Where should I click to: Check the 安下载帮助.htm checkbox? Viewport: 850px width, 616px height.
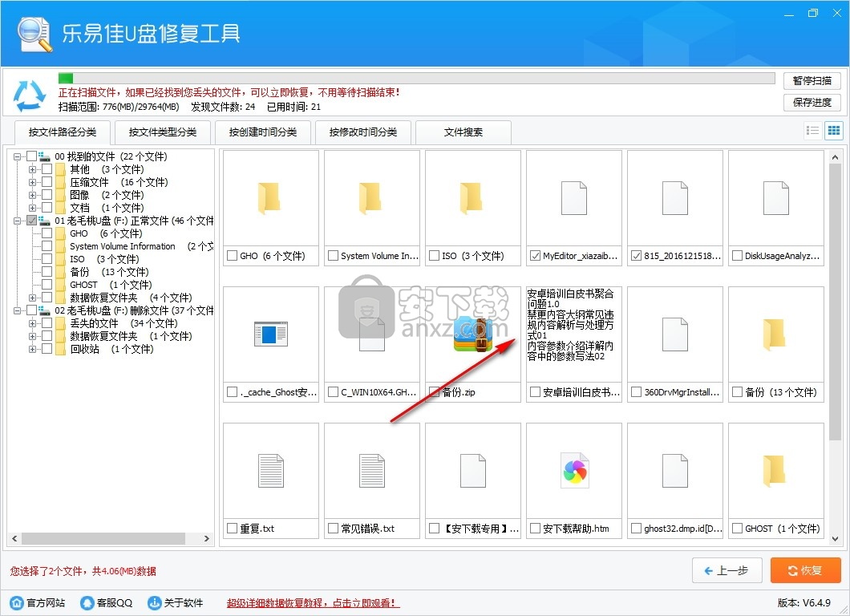pos(535,528)
